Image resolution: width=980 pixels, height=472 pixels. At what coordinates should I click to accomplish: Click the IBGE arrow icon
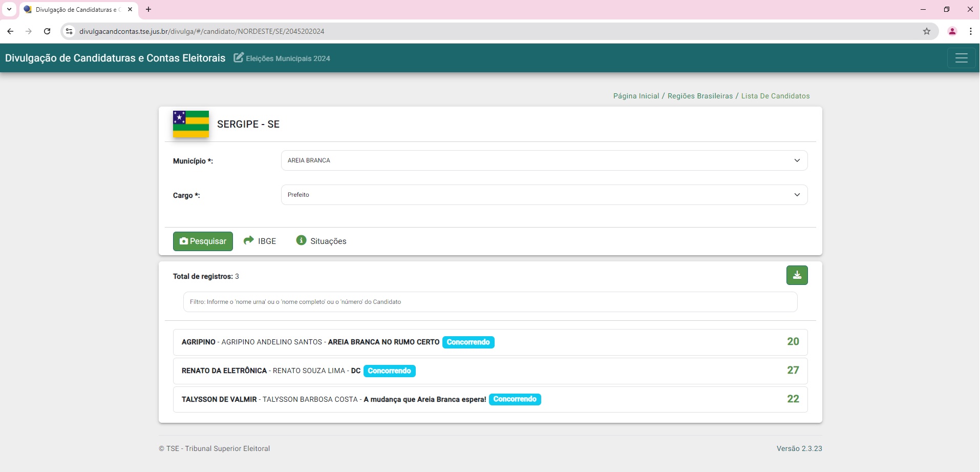(249, 240)
